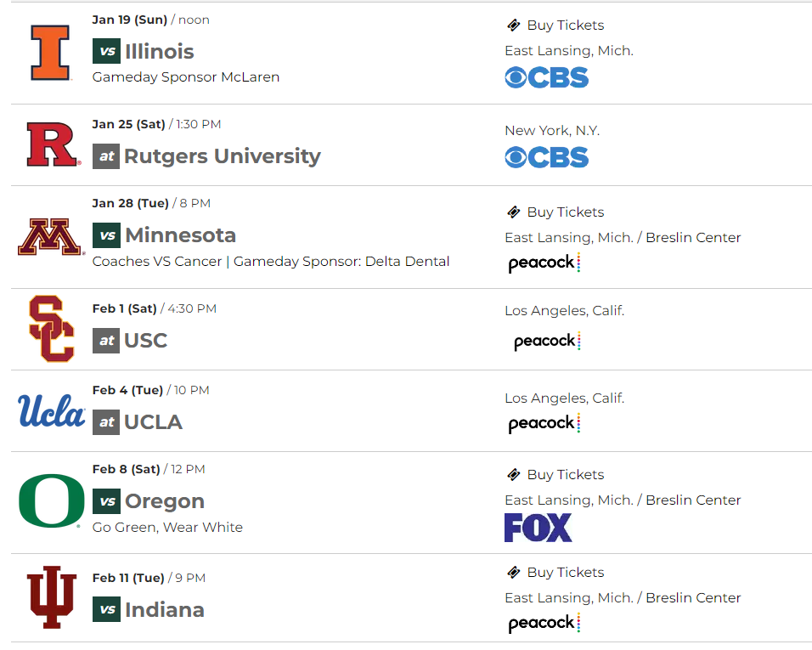Image resolution: width=812 pixels, height=650 pixels.
Task: Open the Rutgers University opponent link
Action: [x=222, y=156]
